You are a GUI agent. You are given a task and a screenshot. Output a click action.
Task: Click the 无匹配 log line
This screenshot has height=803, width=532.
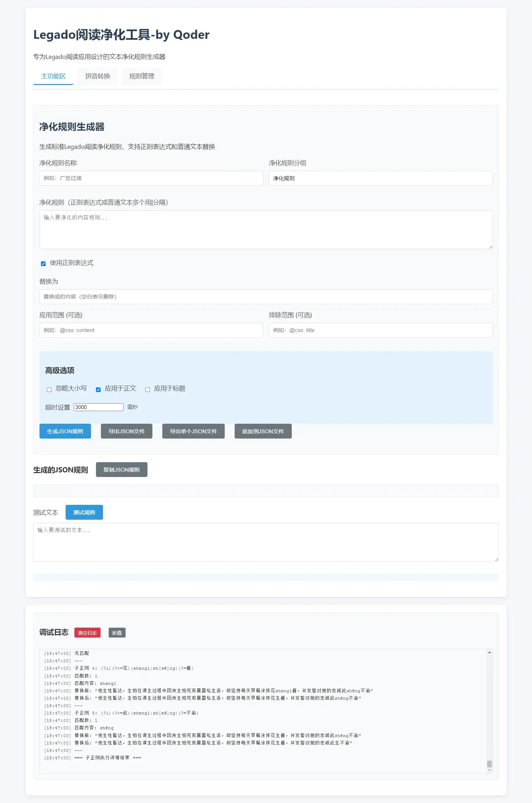coord(66,653)
